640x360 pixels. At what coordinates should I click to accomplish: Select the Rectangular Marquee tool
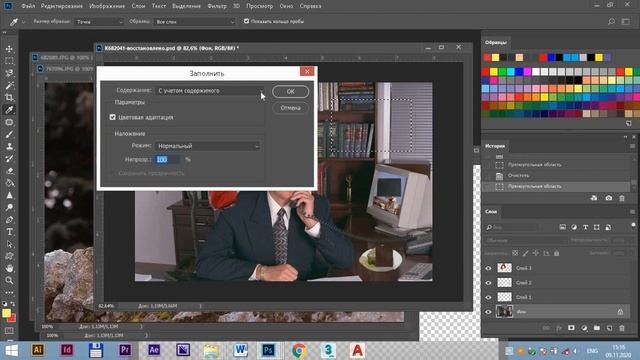point(9,61)
